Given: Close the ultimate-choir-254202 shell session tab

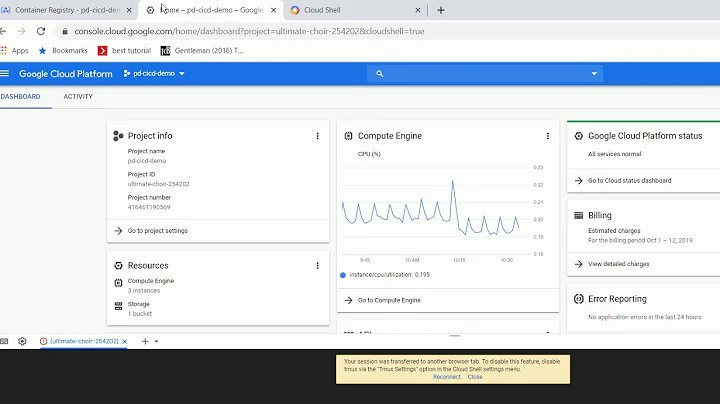Looking at the screenshot, I should point(124,342).
